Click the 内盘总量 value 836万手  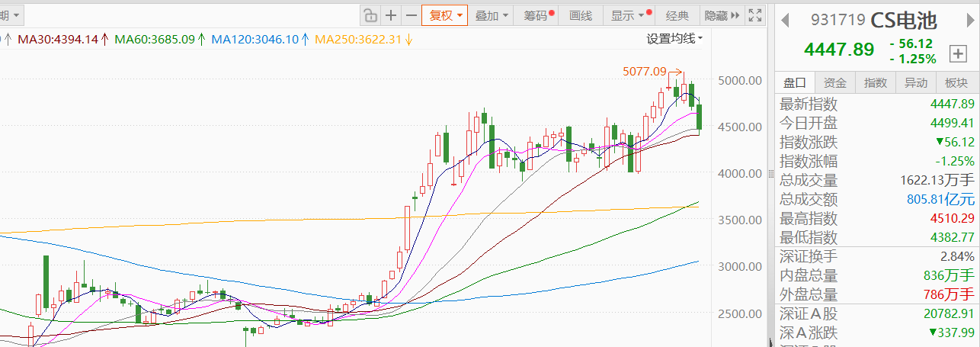coord(950,275)
